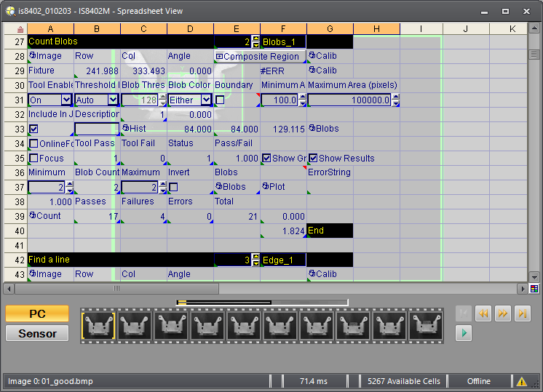Switch to PC image source
The width and height of the screenshot is (543, 392).
tap(37, 313)
